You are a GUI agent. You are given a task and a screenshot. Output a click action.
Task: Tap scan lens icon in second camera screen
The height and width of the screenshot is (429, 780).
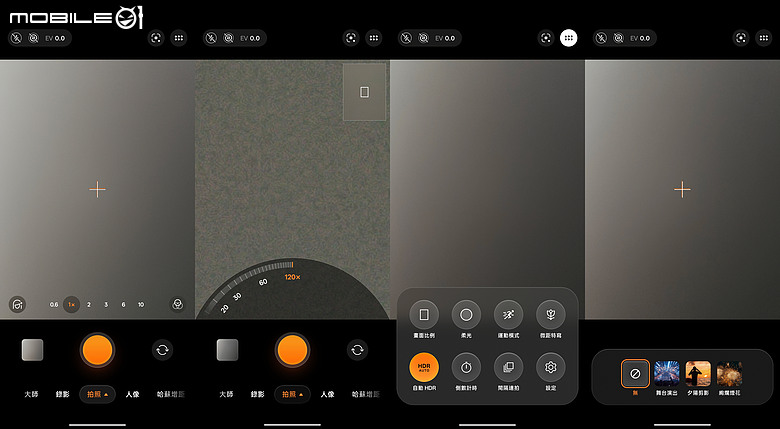click(x=351, y=38)
